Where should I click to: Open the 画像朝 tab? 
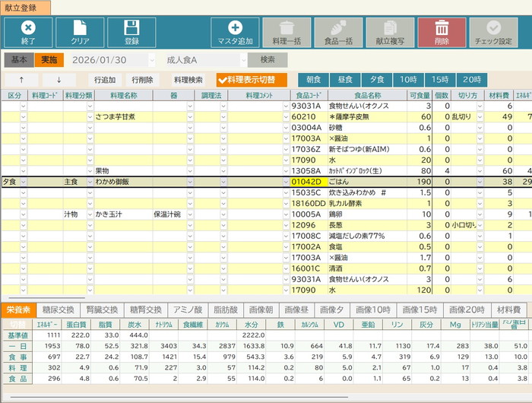click(261, 309)
